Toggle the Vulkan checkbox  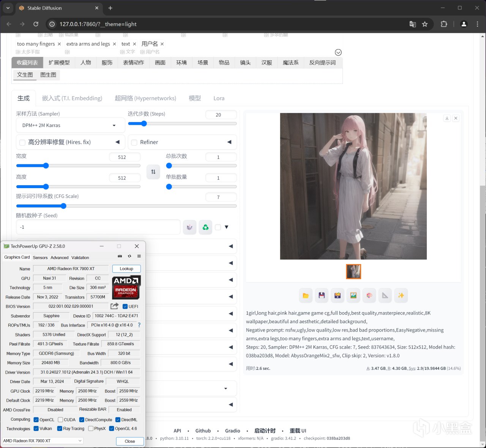coord(36,429)
